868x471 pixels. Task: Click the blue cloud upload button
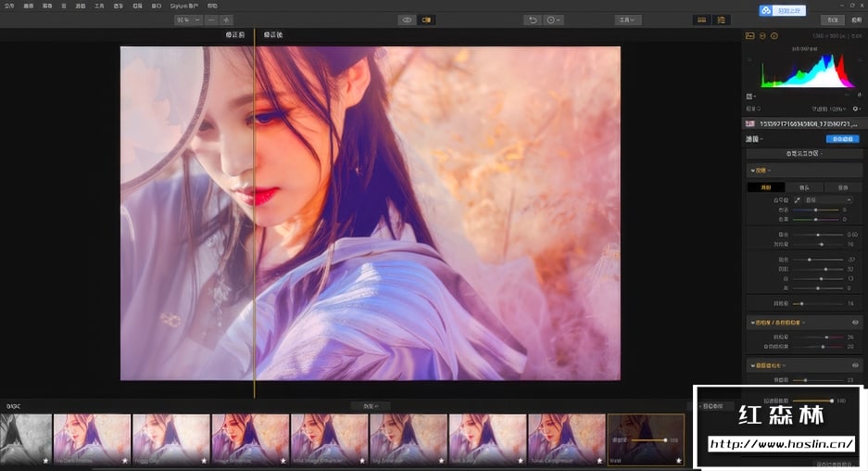click(782, 10)
